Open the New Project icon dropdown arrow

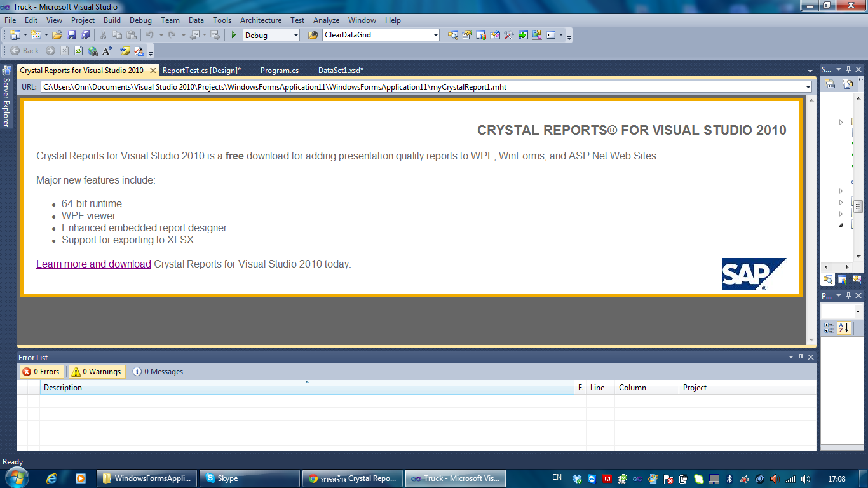tap(24, 36)
